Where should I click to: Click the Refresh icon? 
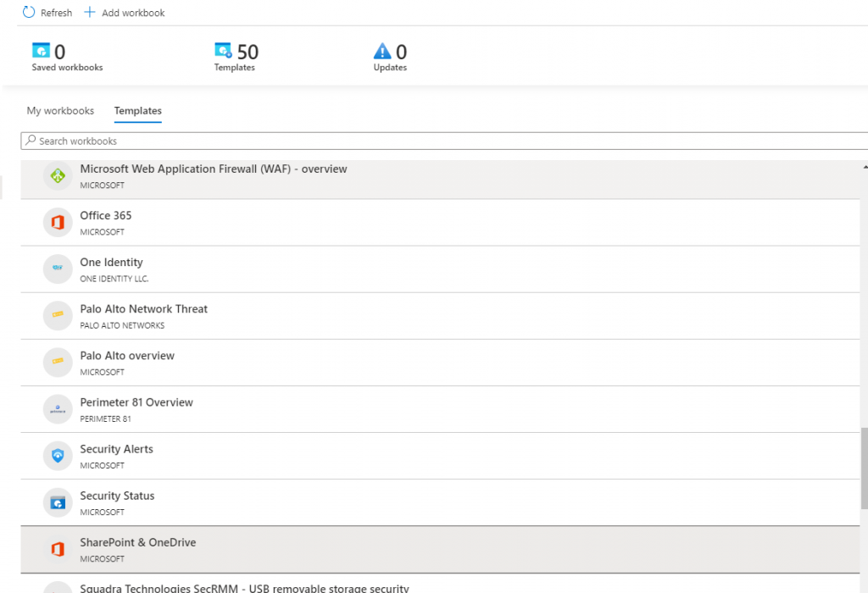29,12
